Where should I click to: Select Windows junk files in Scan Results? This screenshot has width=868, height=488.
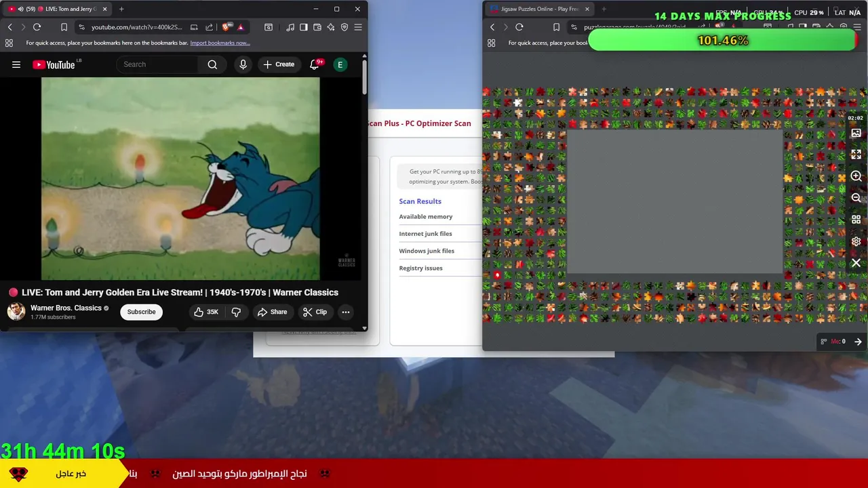click(427, 251)
